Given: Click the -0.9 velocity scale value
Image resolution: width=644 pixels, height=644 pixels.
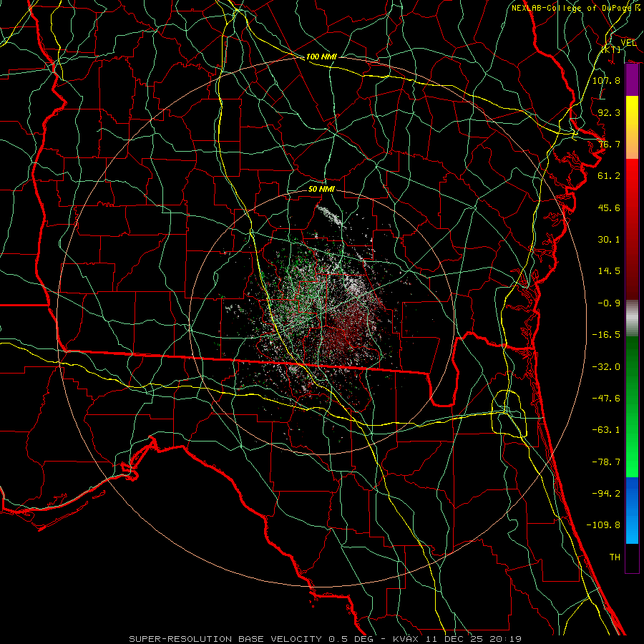Looking at the screenshot, I should 609,303.
